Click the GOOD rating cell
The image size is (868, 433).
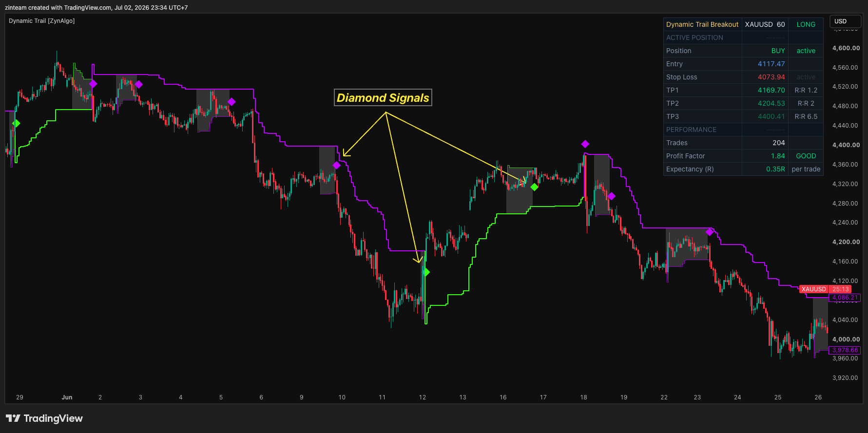(806, 156)
